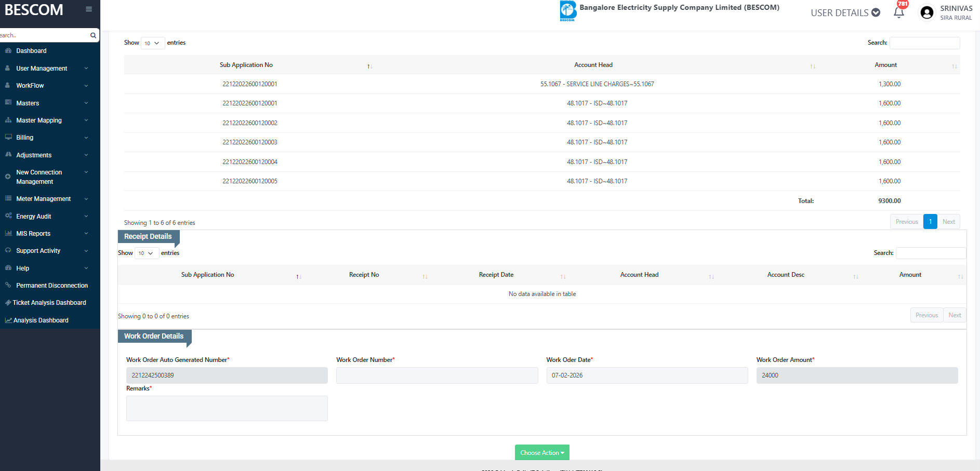Open the USER DETAILS dropdown
This screenshot has width=980, height=471.
click(x=845, y=12)
